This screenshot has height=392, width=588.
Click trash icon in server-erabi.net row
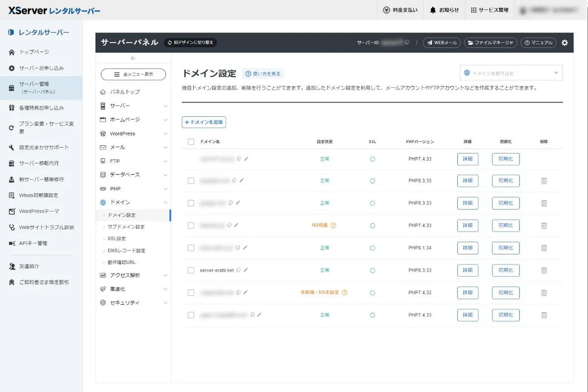pos(544,270)
